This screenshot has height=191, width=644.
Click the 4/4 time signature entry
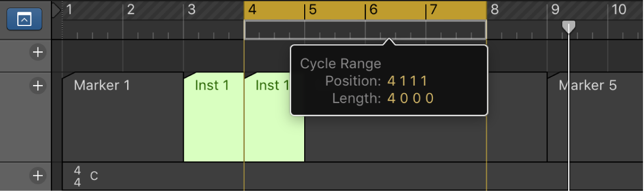[77, 176]
